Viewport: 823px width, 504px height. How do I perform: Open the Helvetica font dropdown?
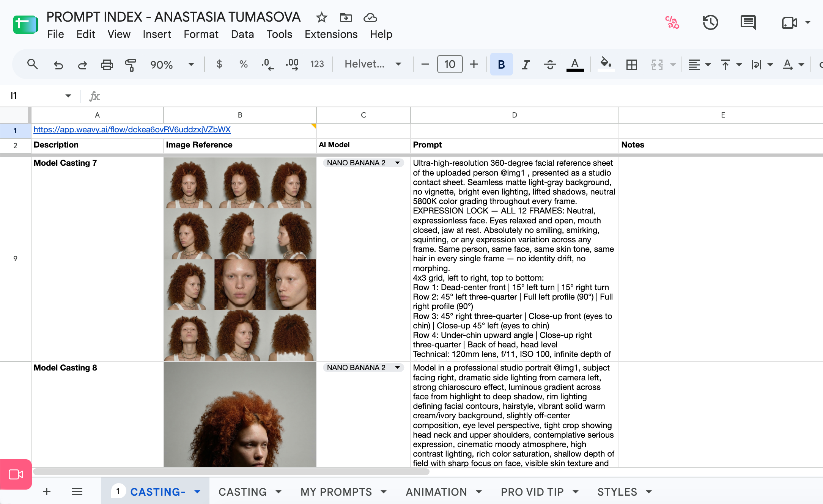pos(373,64)
